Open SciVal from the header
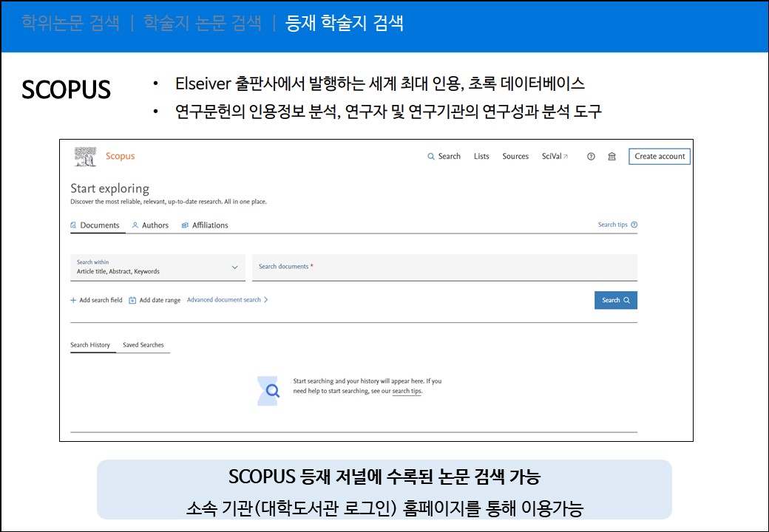The width and height of the screenshot is (769, 532). coord(555,156)
